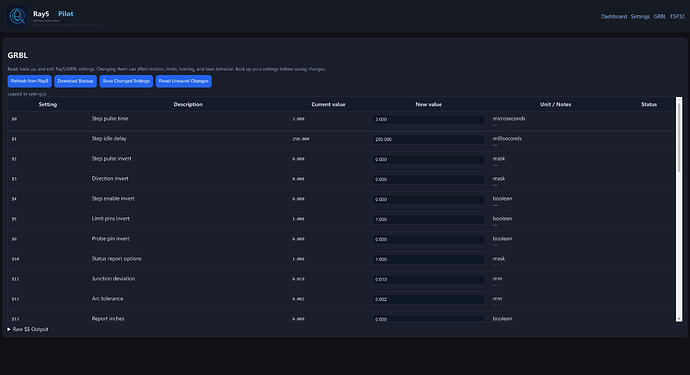Edit new value for Junction deviation

click(x=428, y=279)
